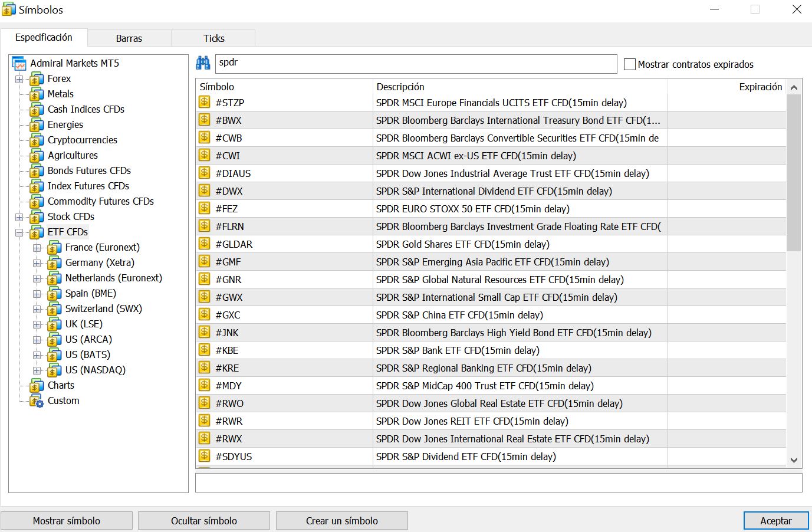812x532 pixels.
Task: Enable Mostrar contratos expirados
Action: [629, 64]
